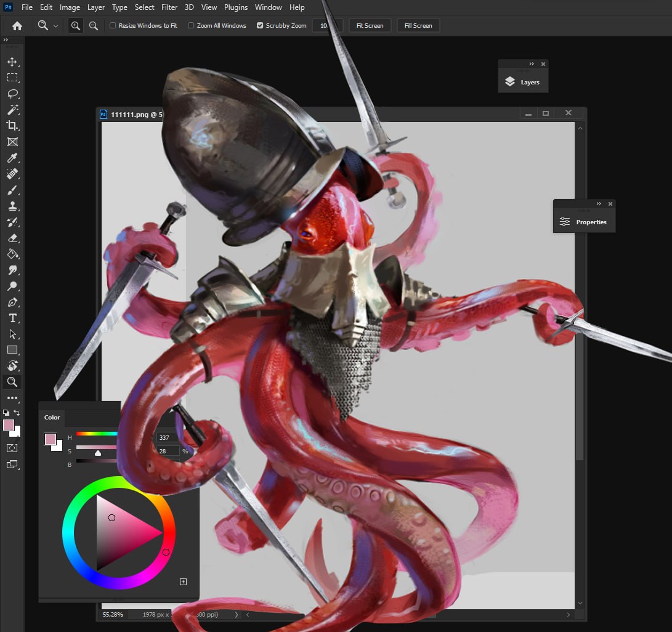This screenshot has width=672, height=632.
Task: Expand the Properties panel dock arrows
Action: (599, 204)
